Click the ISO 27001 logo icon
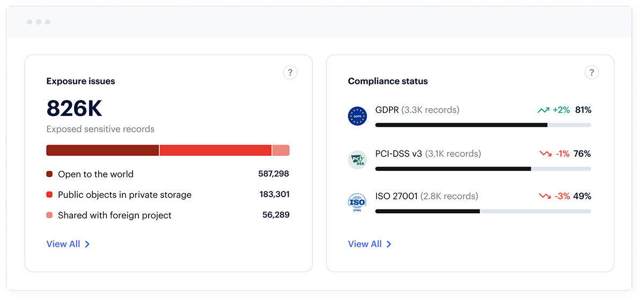Viewport: 644px width, 302px height. point(357,203)
